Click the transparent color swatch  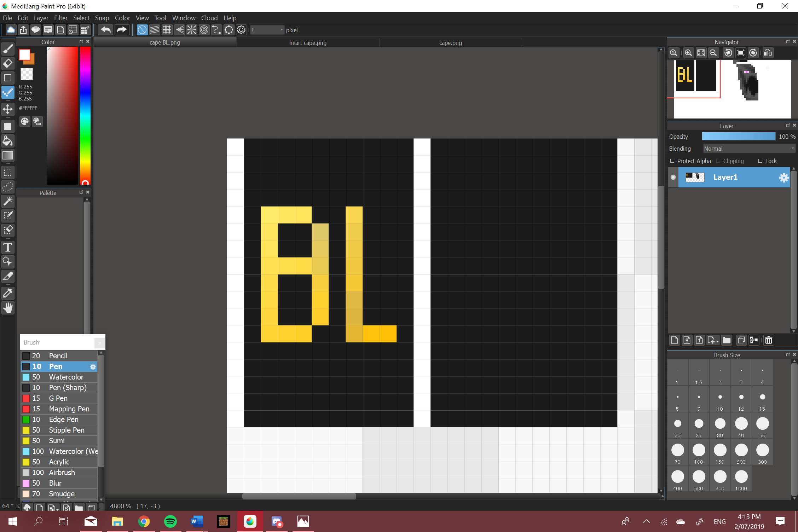(27, 74)
